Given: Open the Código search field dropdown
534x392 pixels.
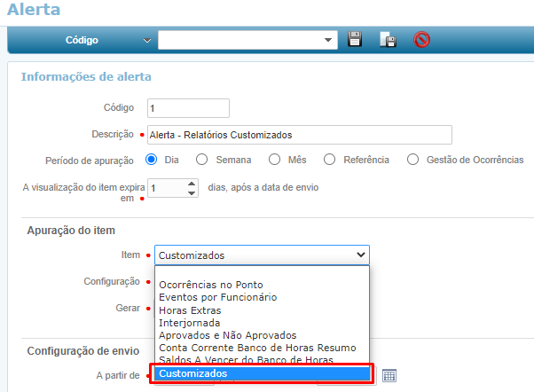Looking at the screenshot, I should coord(147,40).
